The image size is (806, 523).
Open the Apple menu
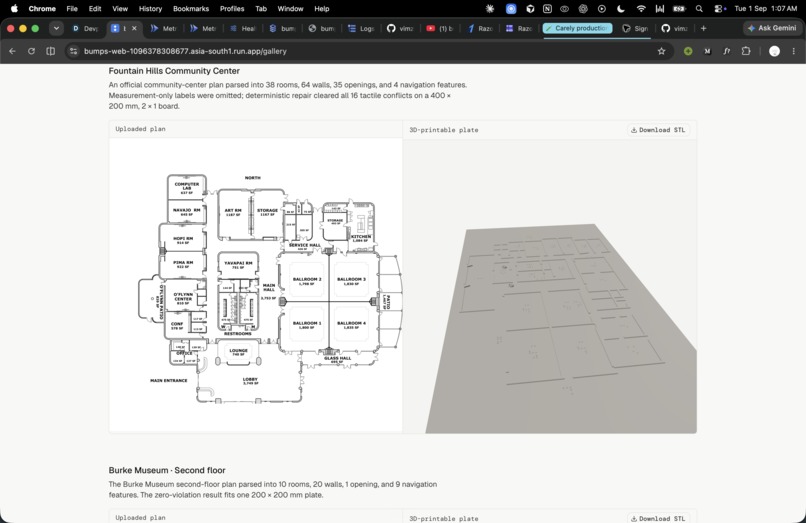pyautogui.click(x=14, y=8)
